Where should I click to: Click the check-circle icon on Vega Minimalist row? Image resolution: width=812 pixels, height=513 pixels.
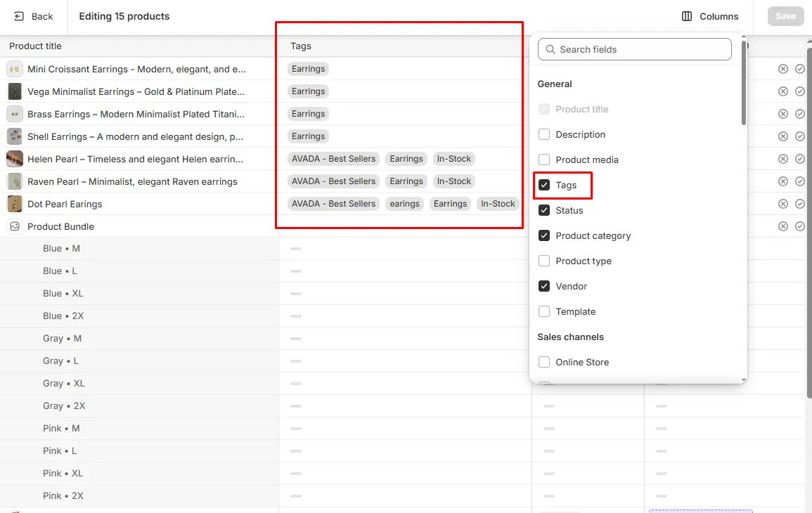point(800,91)
